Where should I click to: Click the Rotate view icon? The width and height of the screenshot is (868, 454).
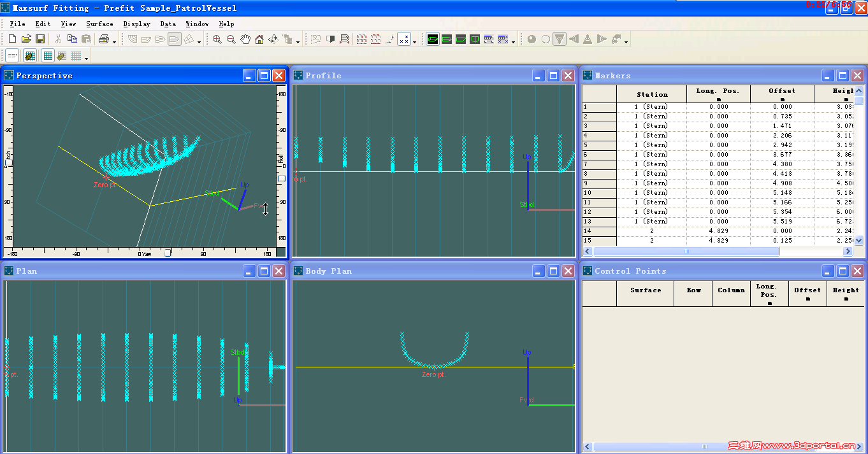click(x=273, y=39)
